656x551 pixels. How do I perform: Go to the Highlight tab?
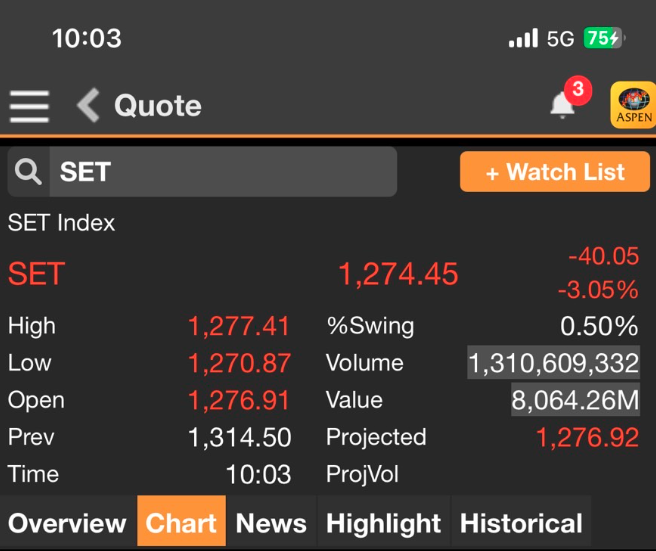pos(383,523)
